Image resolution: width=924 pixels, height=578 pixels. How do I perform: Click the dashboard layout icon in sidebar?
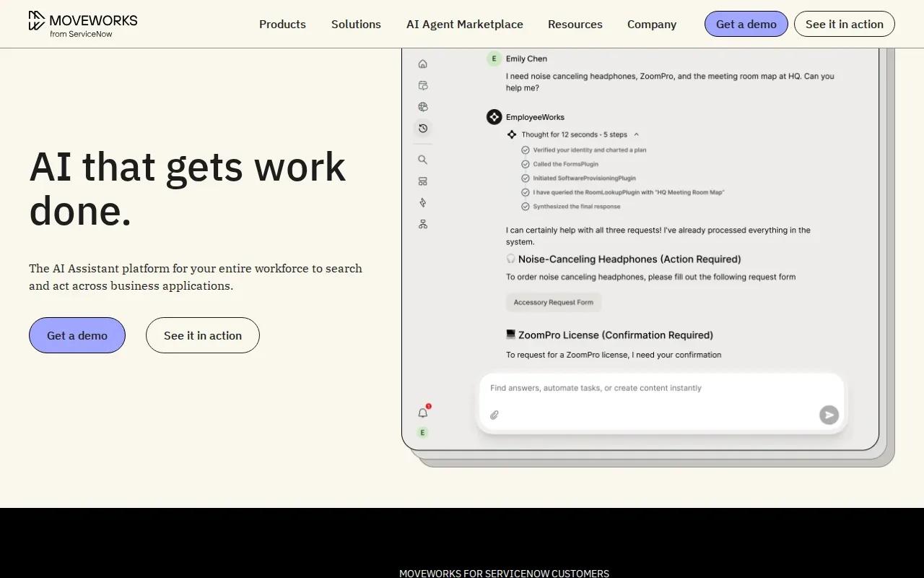click(423, 181)
